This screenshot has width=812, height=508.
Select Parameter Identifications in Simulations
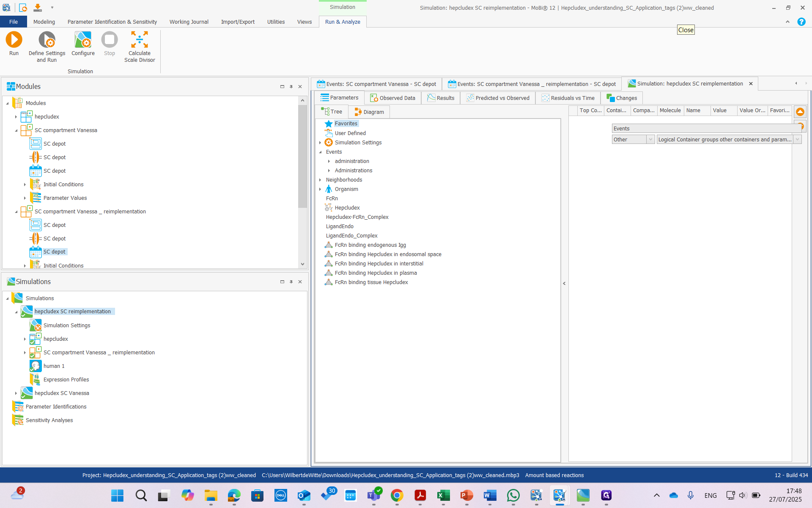(x=56, y=407)
